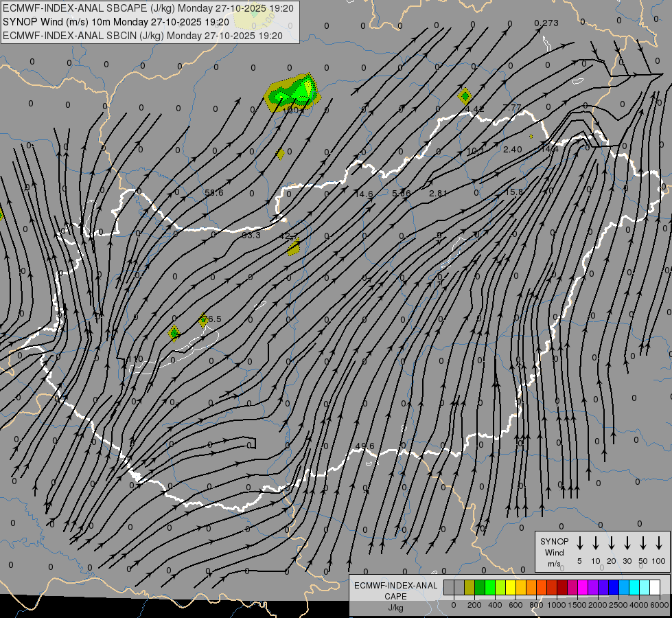The image size is (672, 618).
Task: Click the 15.8 value on the map
Action: (514, 192)
